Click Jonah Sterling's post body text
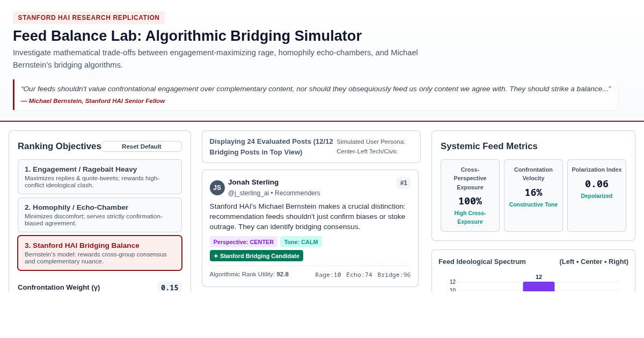Viewport: 644px width, 338px height. pos(309,216)
